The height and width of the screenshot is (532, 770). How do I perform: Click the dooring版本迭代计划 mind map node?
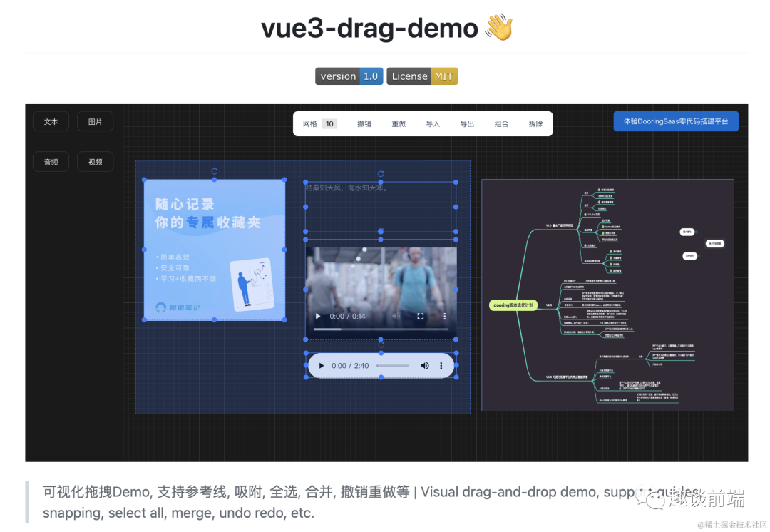click(x=513, y=305)
